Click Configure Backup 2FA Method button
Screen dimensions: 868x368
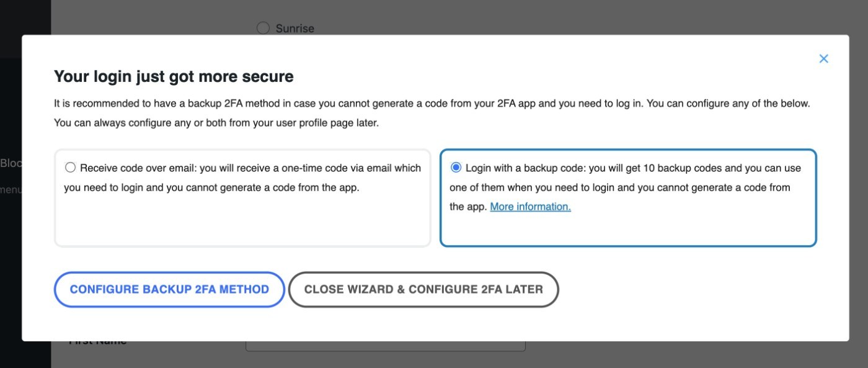[169, 289]
